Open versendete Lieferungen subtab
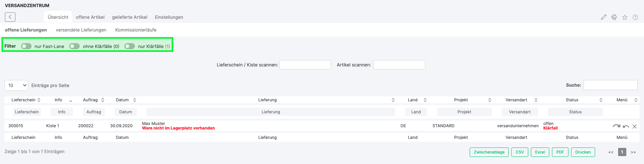Viewport: 644px width, 164px height. 81,30
